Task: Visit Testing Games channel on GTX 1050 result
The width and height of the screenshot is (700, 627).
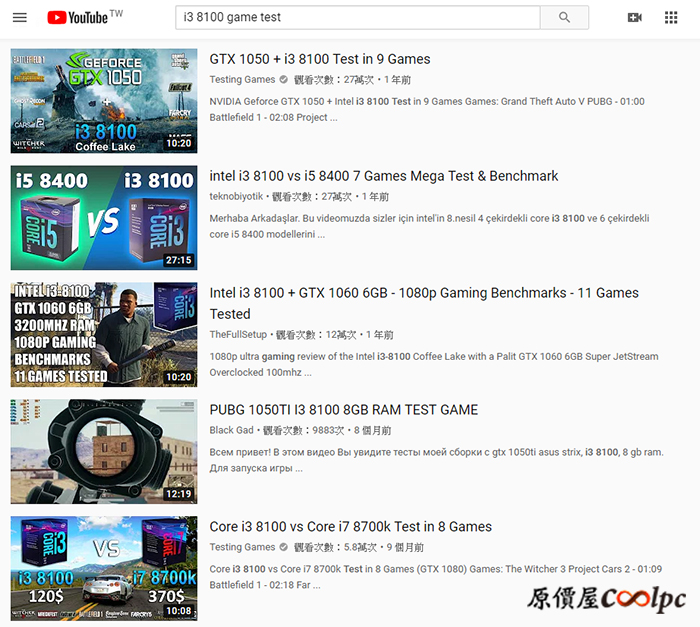Action: tap(242, 79)
